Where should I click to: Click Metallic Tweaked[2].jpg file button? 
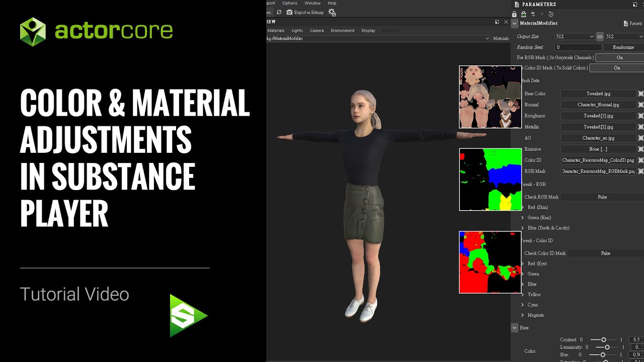point(598,127)
